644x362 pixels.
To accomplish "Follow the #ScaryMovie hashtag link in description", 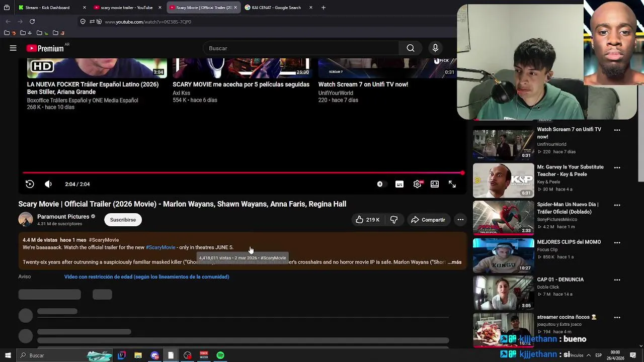I will click(x=160, y=247).
